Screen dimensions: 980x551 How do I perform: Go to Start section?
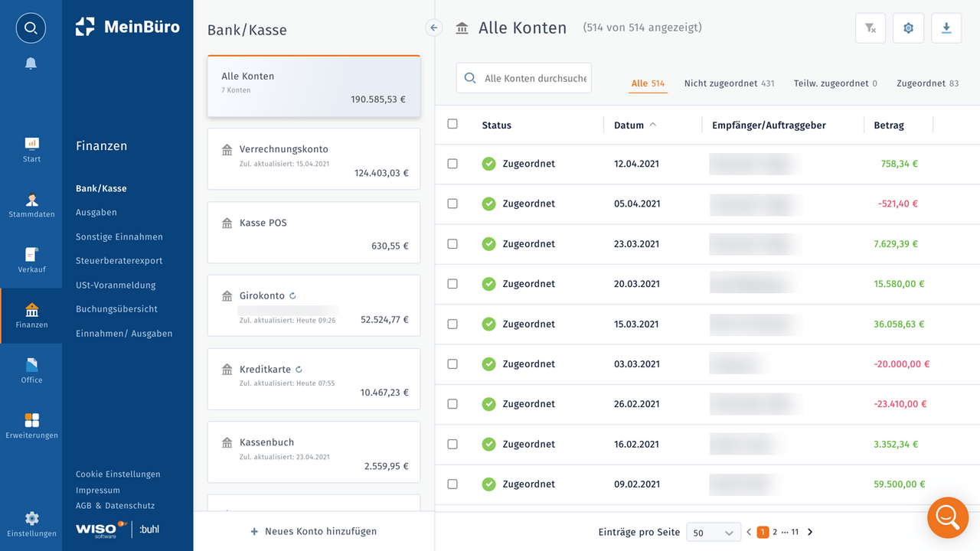click(31, 150)
